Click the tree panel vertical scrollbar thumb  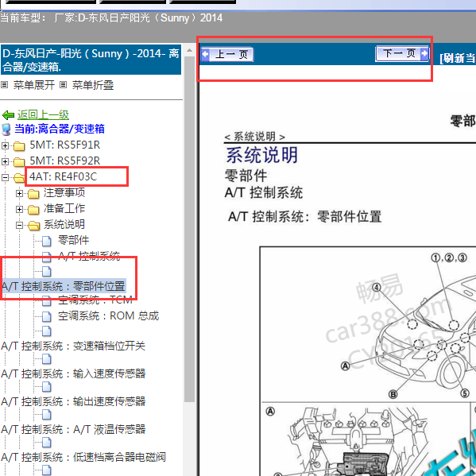point(189,229)
